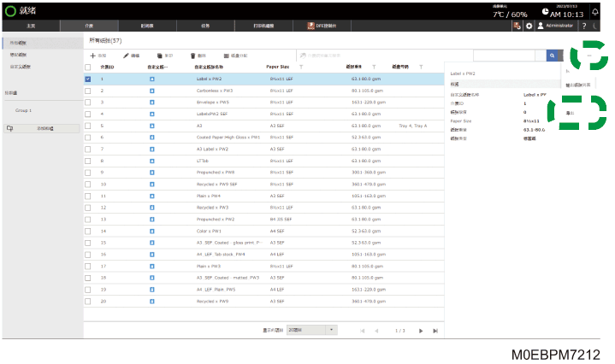Check the row 6 Coated Paper High Gloss checkbox
Viewport: 615px width, 364px height.
(88, 138)
